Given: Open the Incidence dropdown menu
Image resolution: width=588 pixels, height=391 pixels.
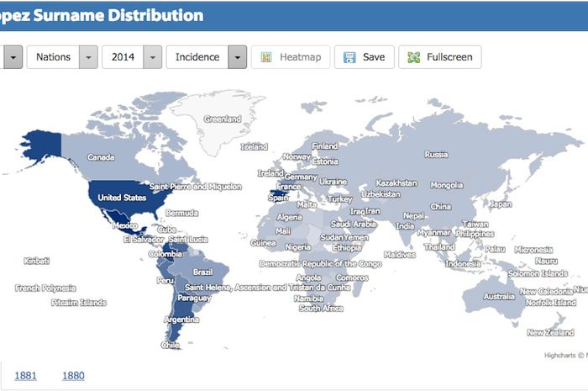Looking at the screenshot, I should point(238,57).
